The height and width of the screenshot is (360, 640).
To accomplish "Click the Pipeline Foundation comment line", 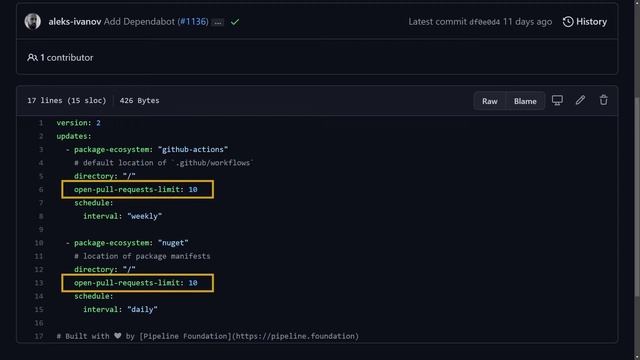I will (207, 336).
